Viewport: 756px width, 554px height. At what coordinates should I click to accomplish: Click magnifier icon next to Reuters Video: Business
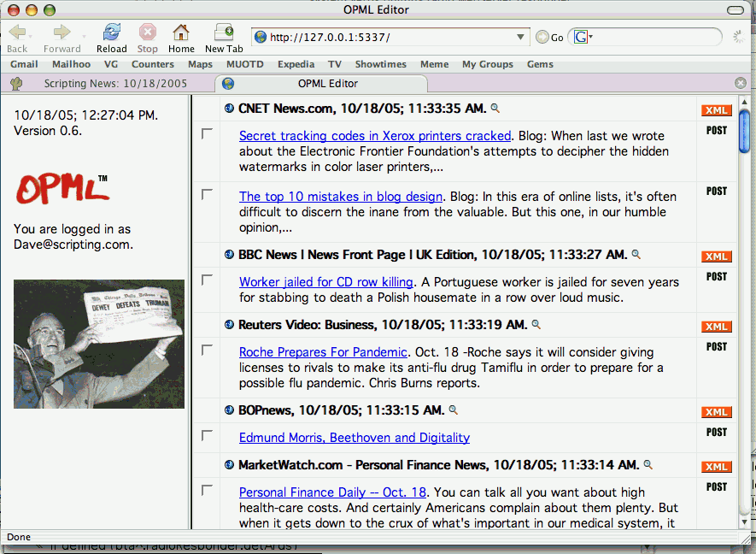coord(536,325)
